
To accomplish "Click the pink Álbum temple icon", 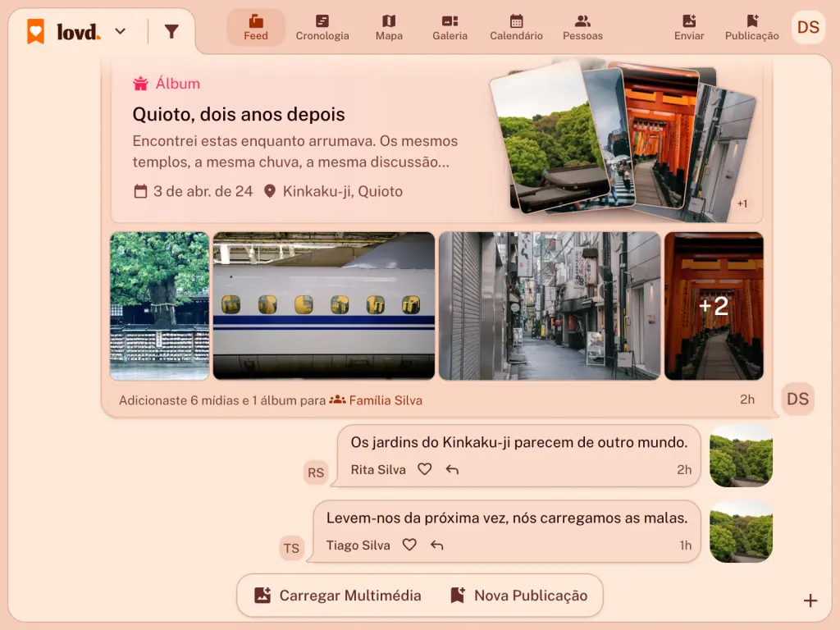I will [140, 83].
